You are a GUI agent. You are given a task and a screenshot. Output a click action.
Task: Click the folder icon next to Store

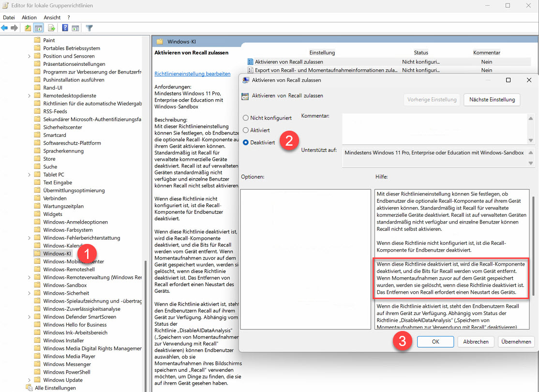point(37,159)
